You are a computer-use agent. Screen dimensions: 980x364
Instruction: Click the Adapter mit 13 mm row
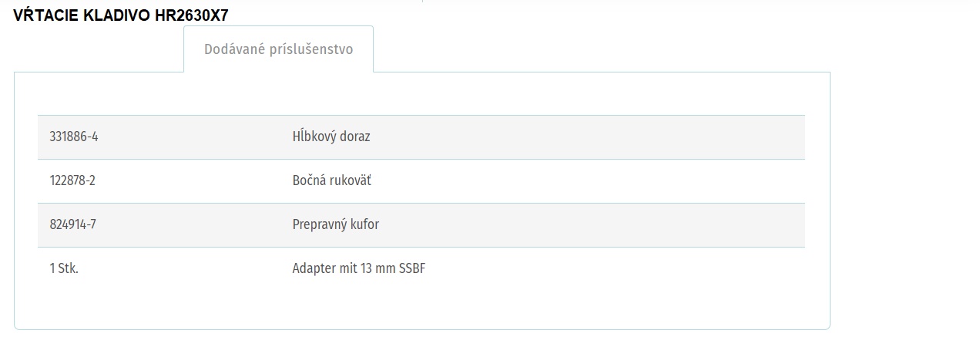(x=421, y=269)
